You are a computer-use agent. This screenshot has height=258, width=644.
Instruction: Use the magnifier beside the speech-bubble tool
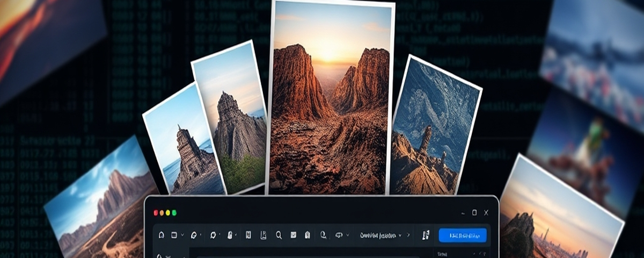coord(323,235)
